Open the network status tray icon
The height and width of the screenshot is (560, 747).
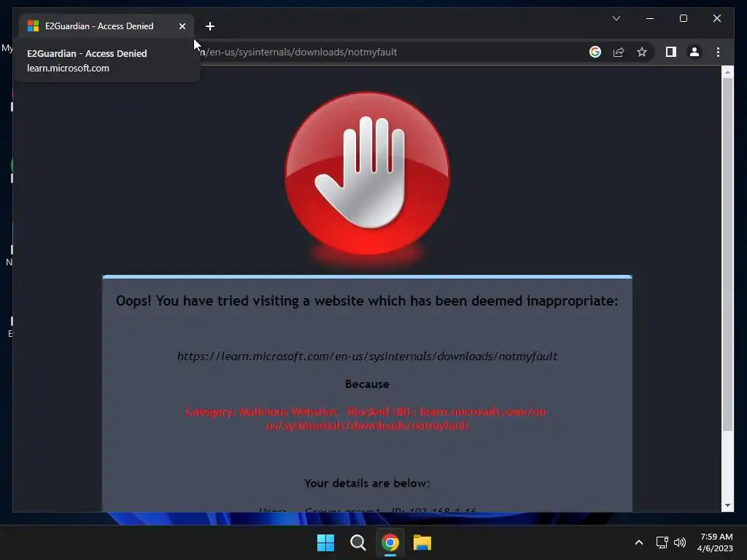point(662,542)
